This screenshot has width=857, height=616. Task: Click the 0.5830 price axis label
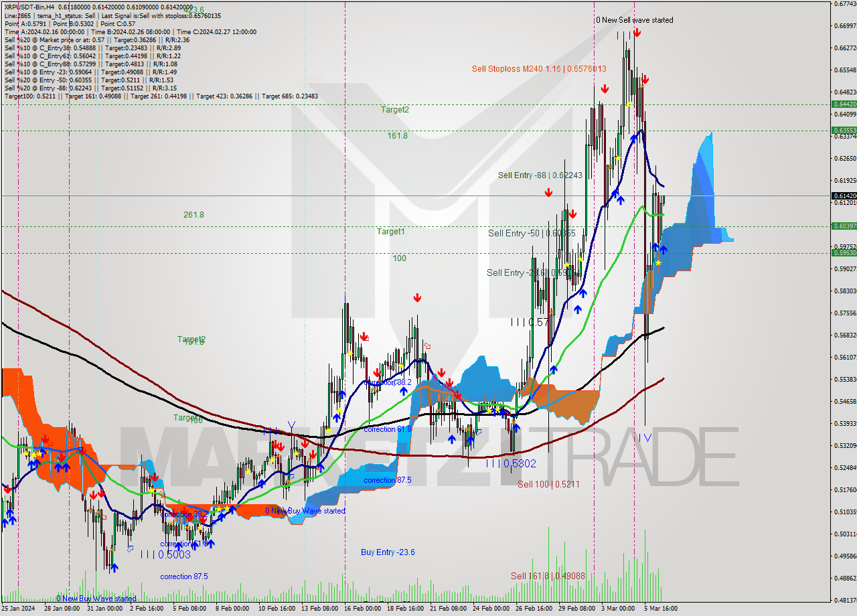tap(845, 291)
